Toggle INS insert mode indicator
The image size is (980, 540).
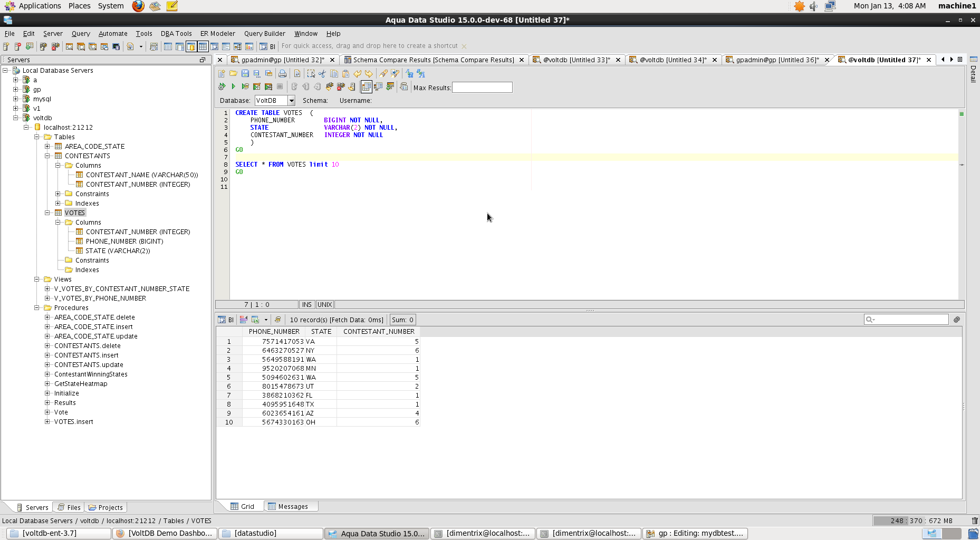click(x=307, y=305)
